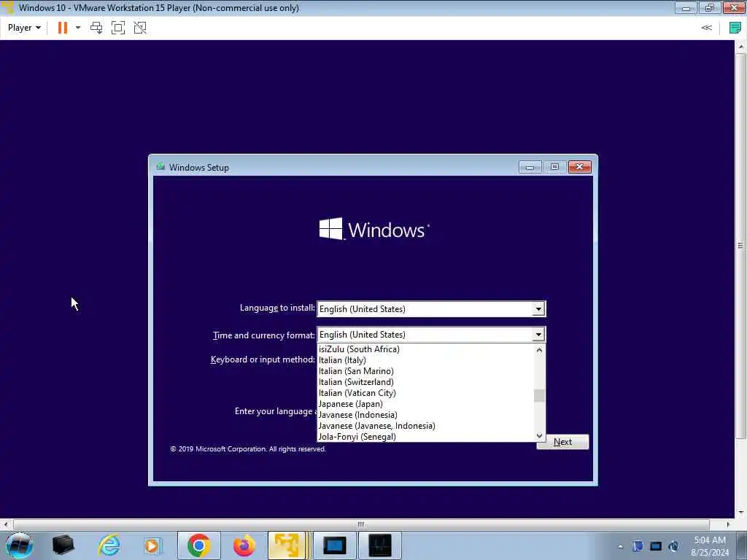
Task: Click the flag Action Center tray icon
Action: click(638, 546)
